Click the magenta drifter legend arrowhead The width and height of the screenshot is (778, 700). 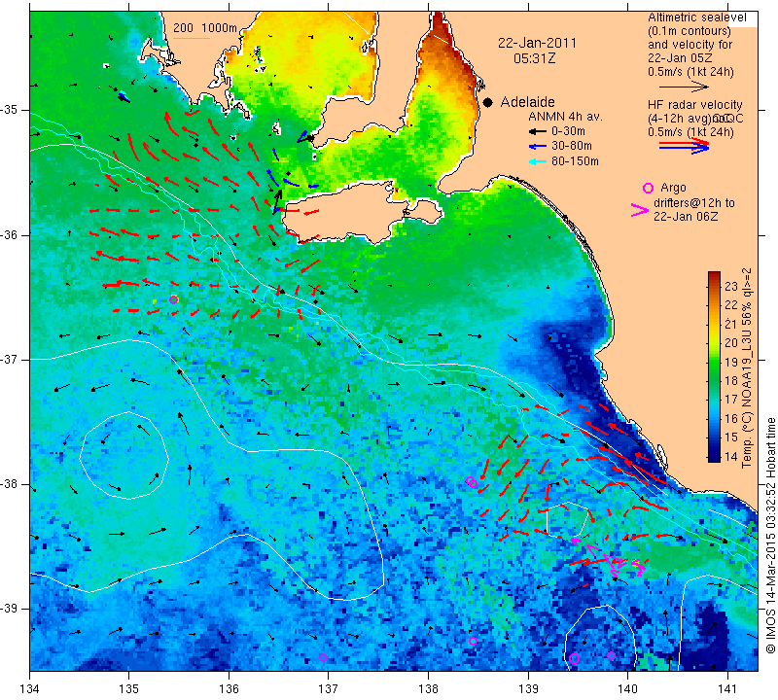pyautogui.click(x=639, y=210)
